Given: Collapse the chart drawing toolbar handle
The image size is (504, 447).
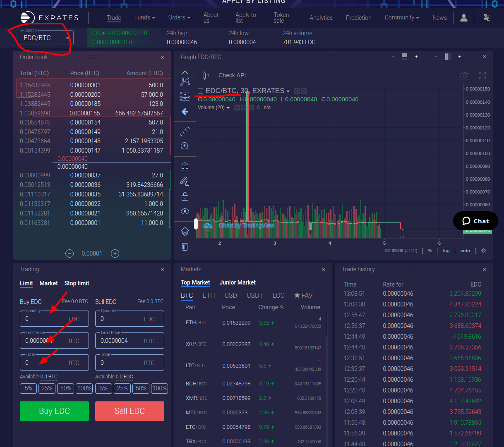Looking at the screenshot, I should click(x=196, y=224).
